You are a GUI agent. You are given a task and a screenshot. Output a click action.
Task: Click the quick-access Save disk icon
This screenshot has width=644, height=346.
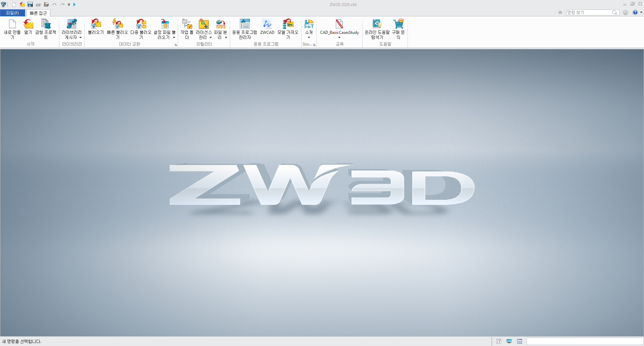tap(30, 4)
